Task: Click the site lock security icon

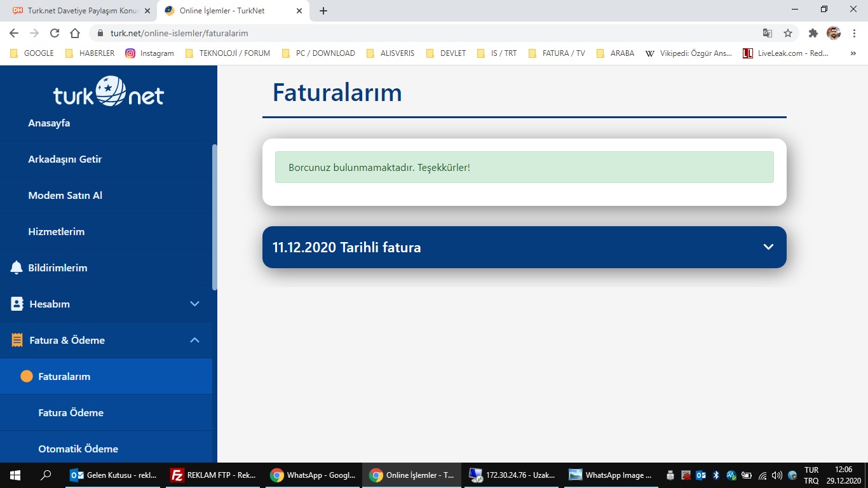Action: pyautogui.click(x=100, y=33)
